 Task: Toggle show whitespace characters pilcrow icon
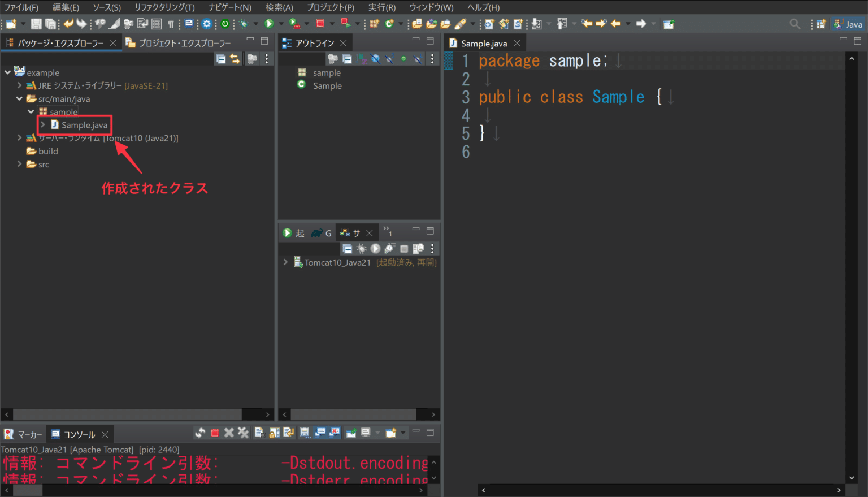(x=170, y=24)
